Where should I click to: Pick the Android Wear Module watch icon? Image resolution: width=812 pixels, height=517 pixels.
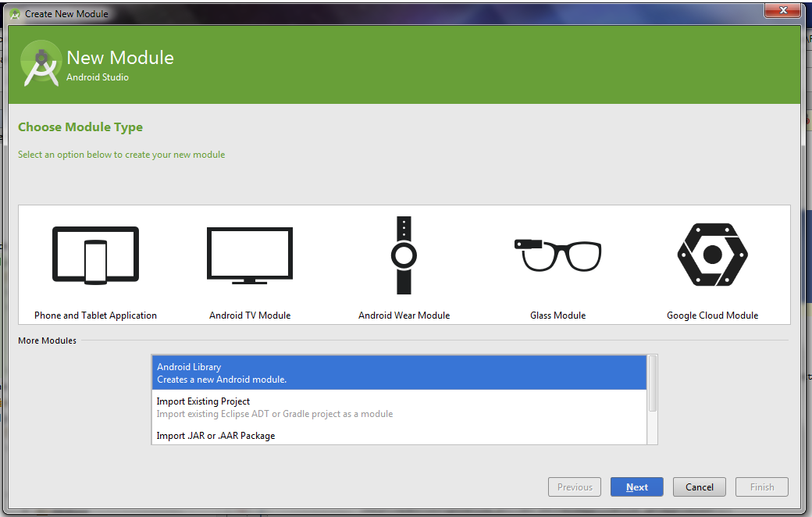[x=404, y=255]
